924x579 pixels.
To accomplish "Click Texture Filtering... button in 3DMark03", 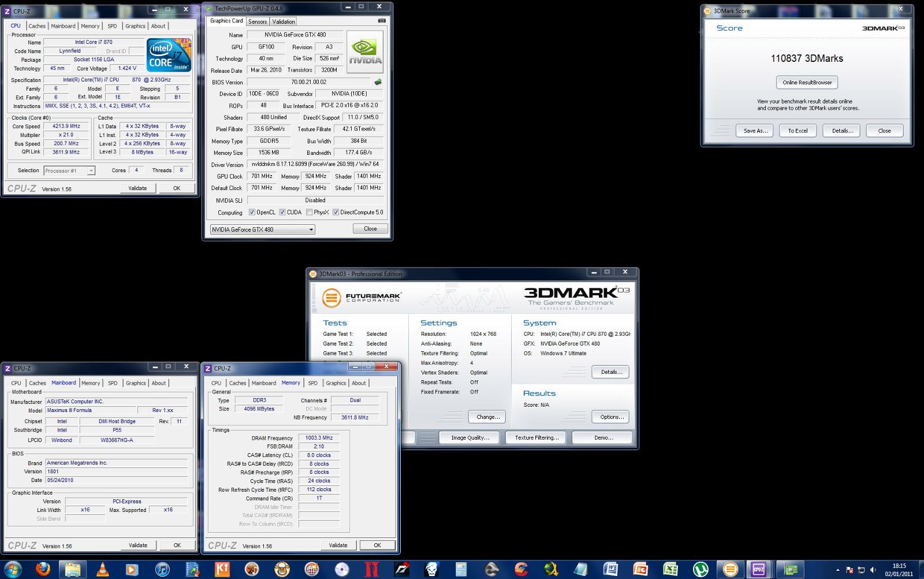I will point(537,437).
